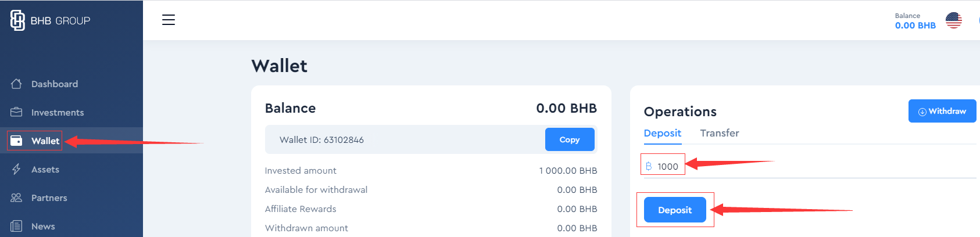980x237 pixels.
Task: Click the Dashboard home icon
Action: (x=16, y=84)
